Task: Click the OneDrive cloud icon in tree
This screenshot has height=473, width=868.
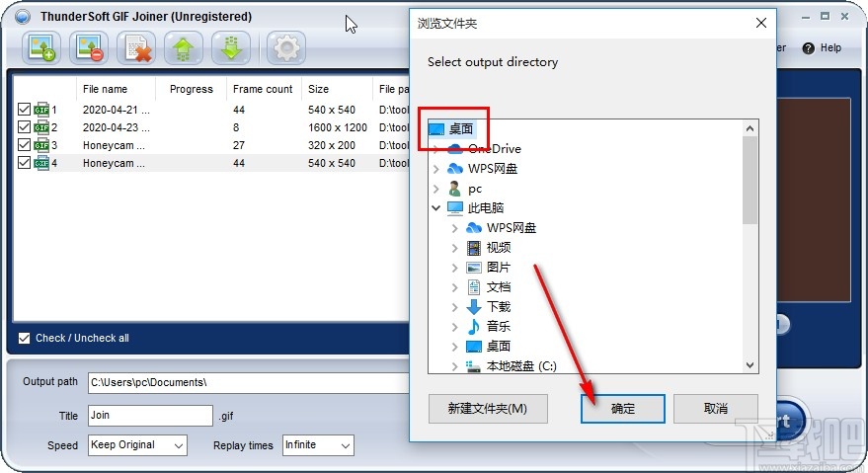Action: tap(455, 148)
